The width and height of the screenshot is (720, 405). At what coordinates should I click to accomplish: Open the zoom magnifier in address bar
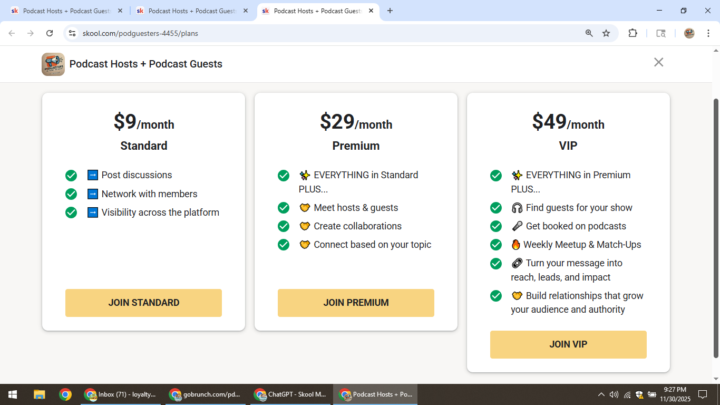[589, 33]
